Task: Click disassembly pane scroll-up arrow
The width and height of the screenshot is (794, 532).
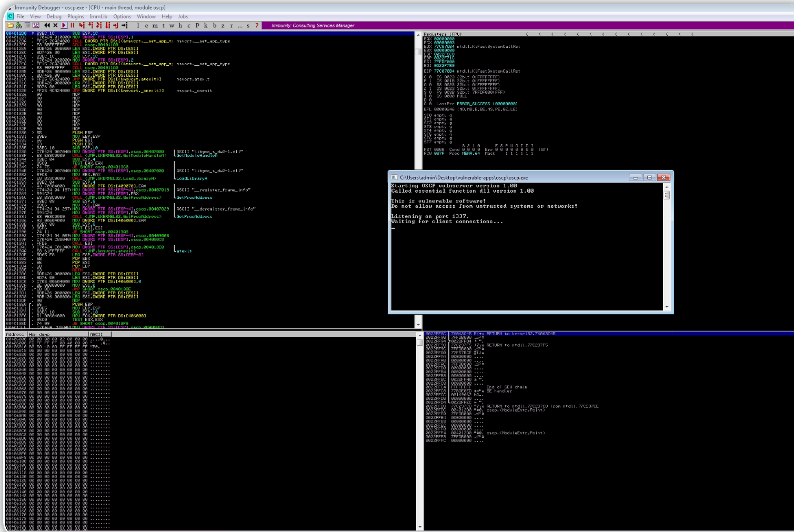Action: (x=418, y=35)
